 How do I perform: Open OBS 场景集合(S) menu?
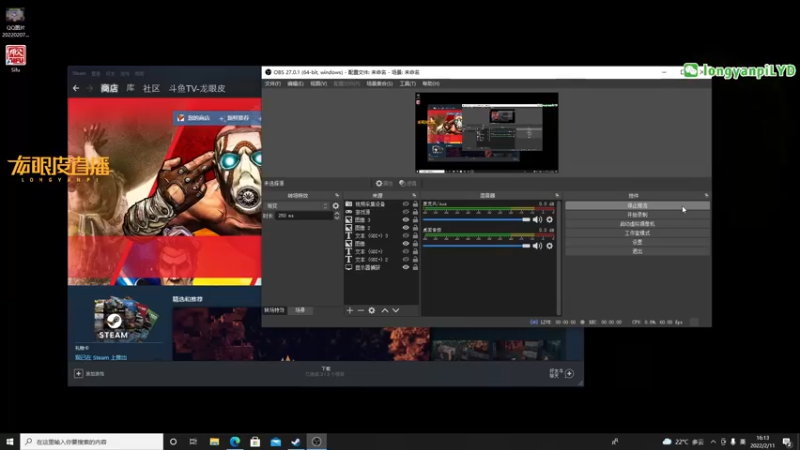(379, 84)
